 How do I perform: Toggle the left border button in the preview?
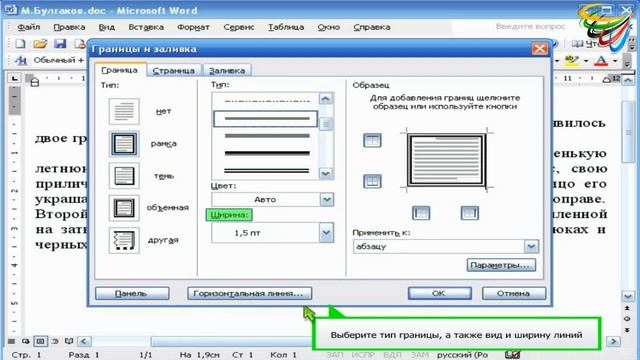tap(421, 213)
